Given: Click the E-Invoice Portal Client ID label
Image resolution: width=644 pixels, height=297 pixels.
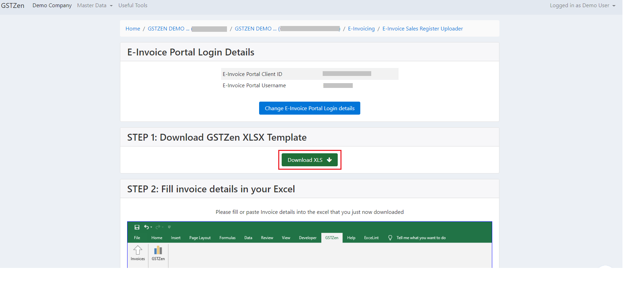Looking at the screenshot, I should (x=252, y=74).
